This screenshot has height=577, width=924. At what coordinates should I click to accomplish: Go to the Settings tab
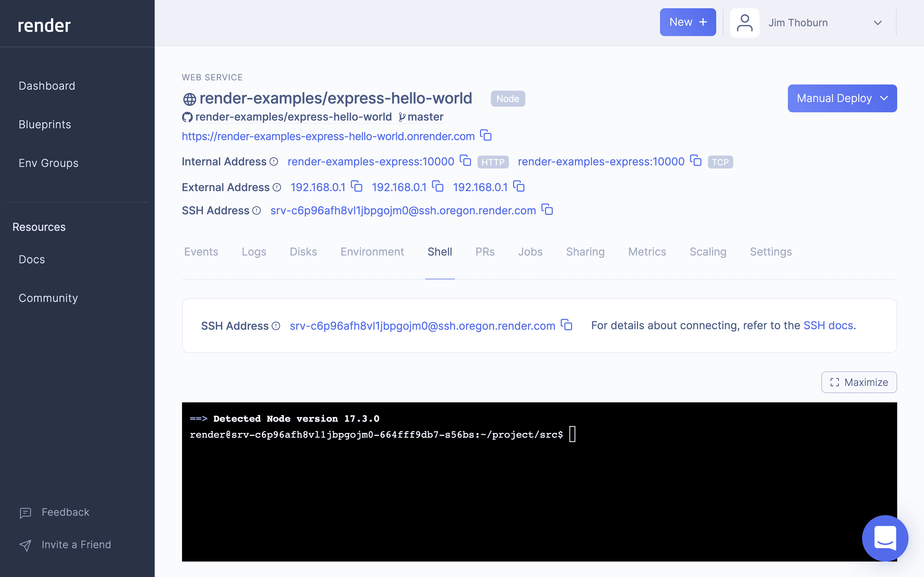[771, 252]
